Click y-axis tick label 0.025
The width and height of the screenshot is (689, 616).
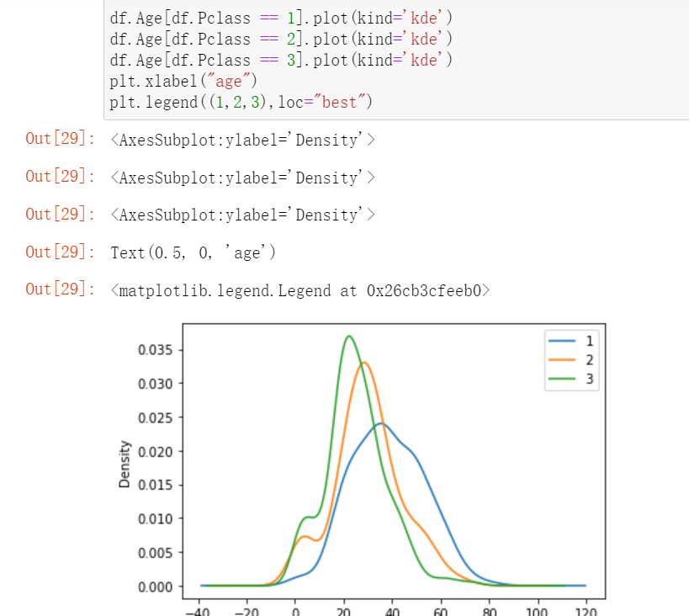point(155,417)
